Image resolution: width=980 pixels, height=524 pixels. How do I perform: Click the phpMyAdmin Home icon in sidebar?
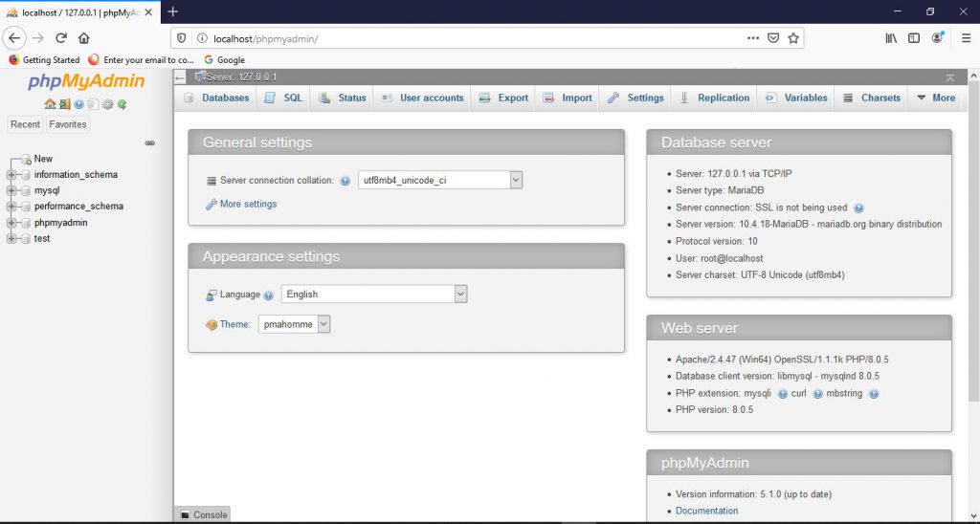(50, 104)
